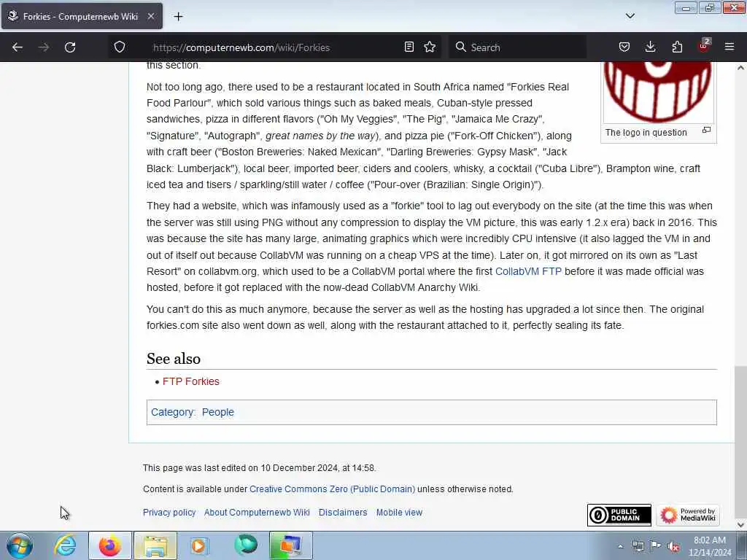747x560 pixels.
Task: Open a new tab with plus button
Action: 178,17
